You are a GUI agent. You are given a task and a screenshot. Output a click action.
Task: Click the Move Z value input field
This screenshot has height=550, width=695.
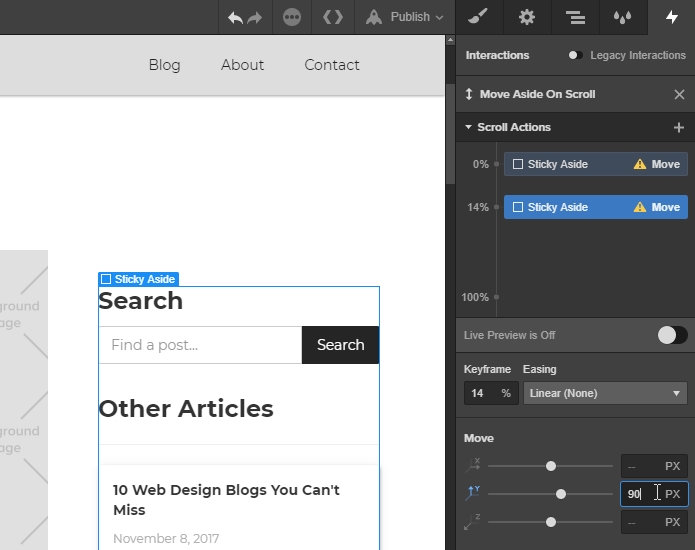(x=654, y=522)
